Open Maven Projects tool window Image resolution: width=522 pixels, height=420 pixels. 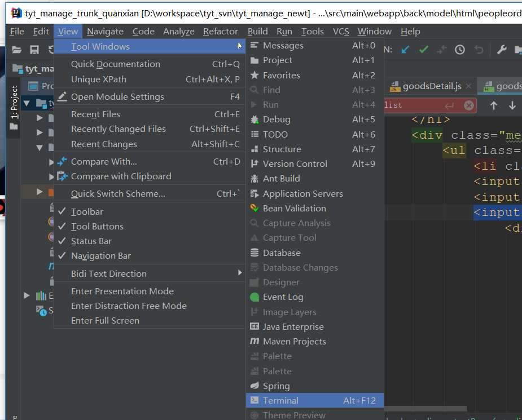pyautogui.click(x=314, y=341)
